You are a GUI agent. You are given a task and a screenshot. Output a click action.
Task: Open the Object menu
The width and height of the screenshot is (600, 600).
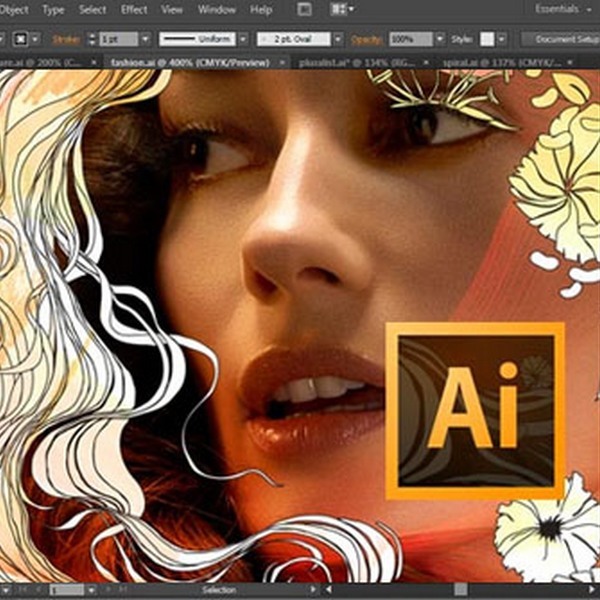pos(12,10)
